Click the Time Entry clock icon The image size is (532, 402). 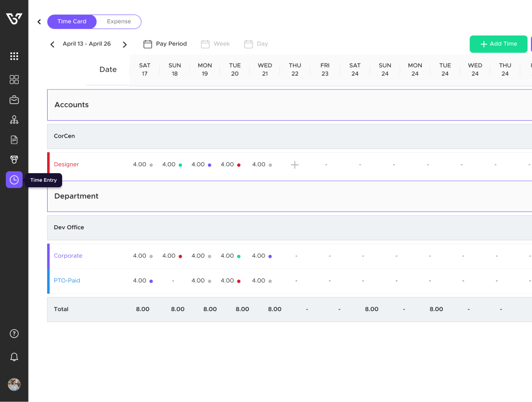[x=14, y=180]
